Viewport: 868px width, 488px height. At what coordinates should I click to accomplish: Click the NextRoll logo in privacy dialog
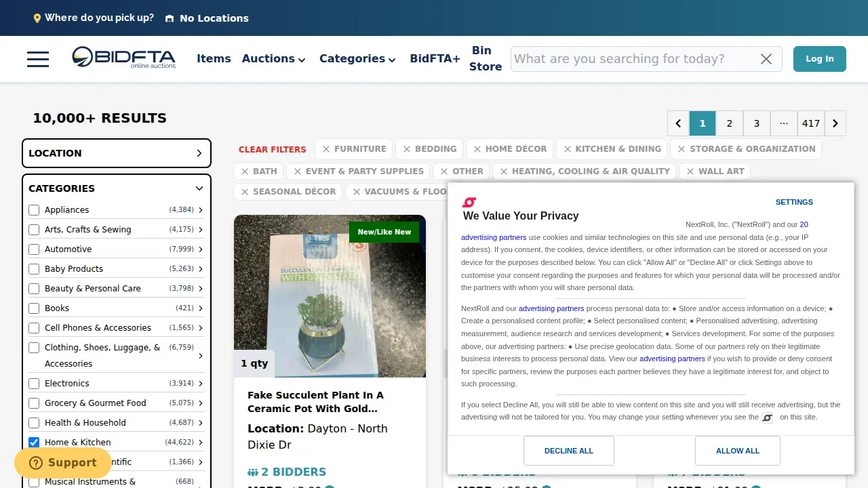[469, 202]
